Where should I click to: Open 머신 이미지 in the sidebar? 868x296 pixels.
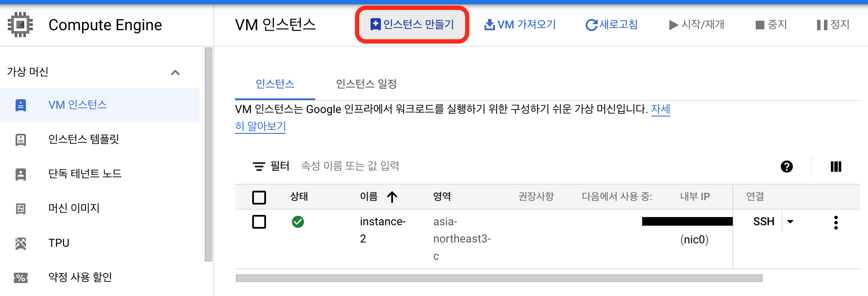(74, 208)
